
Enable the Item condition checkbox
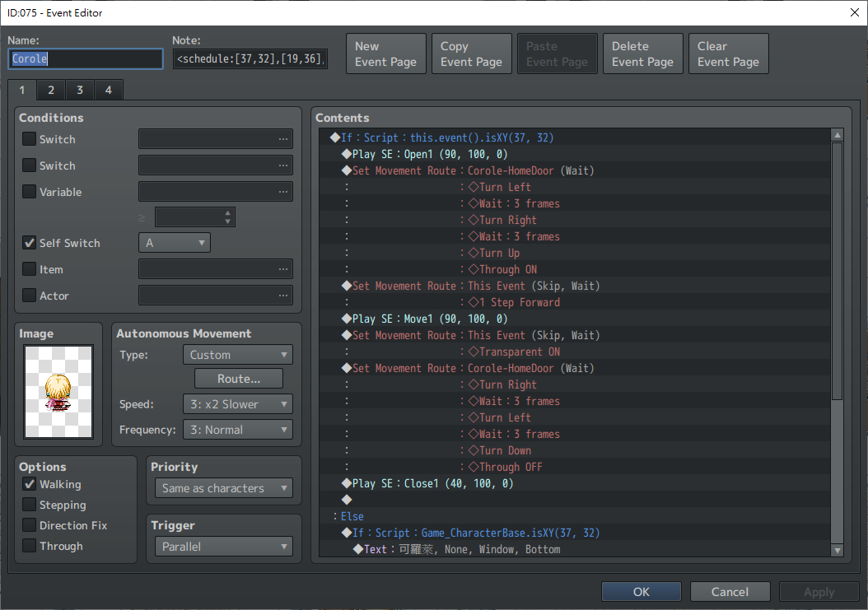pyautogui.click(x=29, y=269)
